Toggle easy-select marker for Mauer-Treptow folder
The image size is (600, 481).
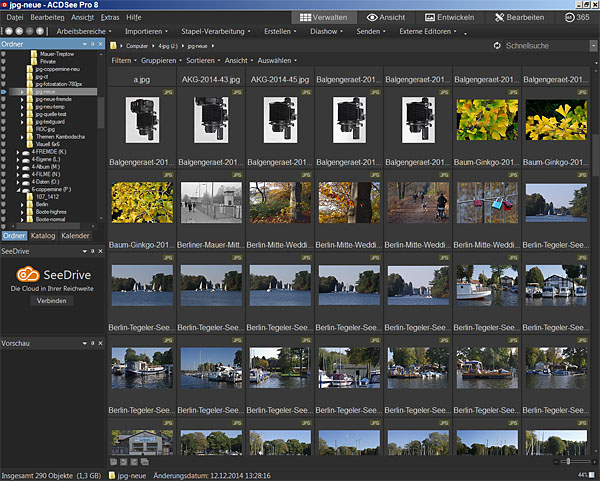pos(5,53)
